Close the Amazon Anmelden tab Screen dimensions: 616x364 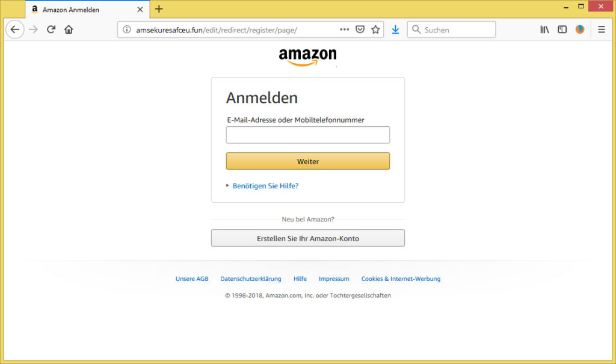click(140, 10)
